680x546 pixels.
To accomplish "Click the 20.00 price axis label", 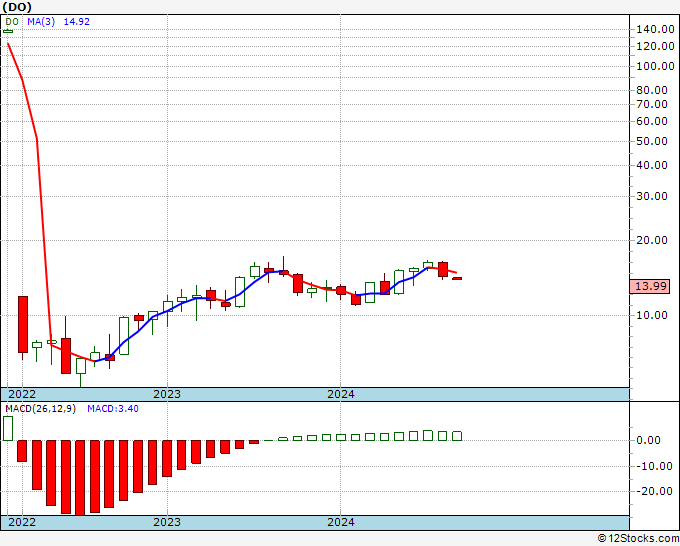I will 652,240.
